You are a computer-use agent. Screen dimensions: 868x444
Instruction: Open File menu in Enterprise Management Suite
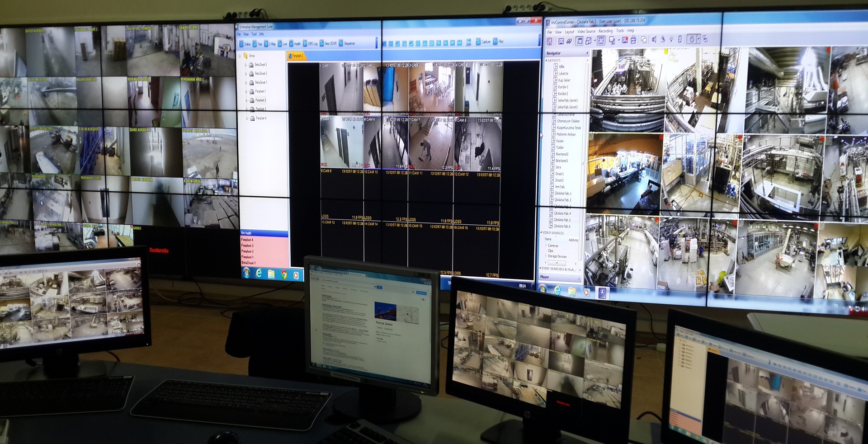pos(239,34)
